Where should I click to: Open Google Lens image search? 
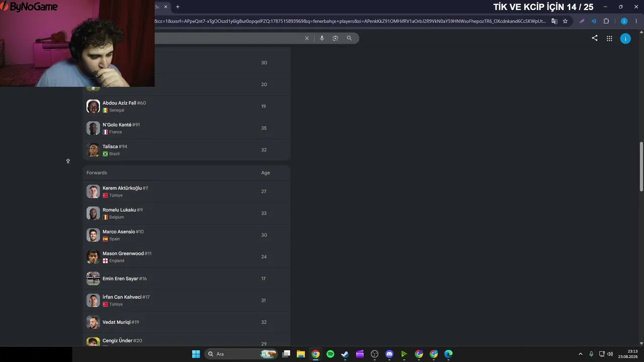[x=336, y=38]
